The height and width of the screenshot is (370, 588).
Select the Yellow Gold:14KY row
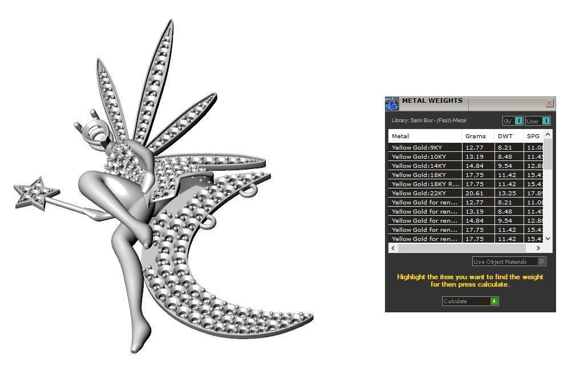pyautogui.click(x=466, y=166)
